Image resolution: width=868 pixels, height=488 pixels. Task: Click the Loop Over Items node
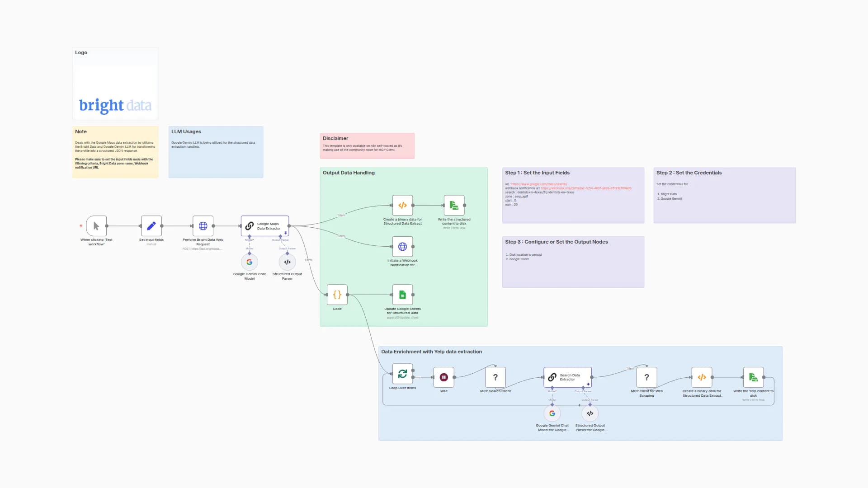coord(402,374)
